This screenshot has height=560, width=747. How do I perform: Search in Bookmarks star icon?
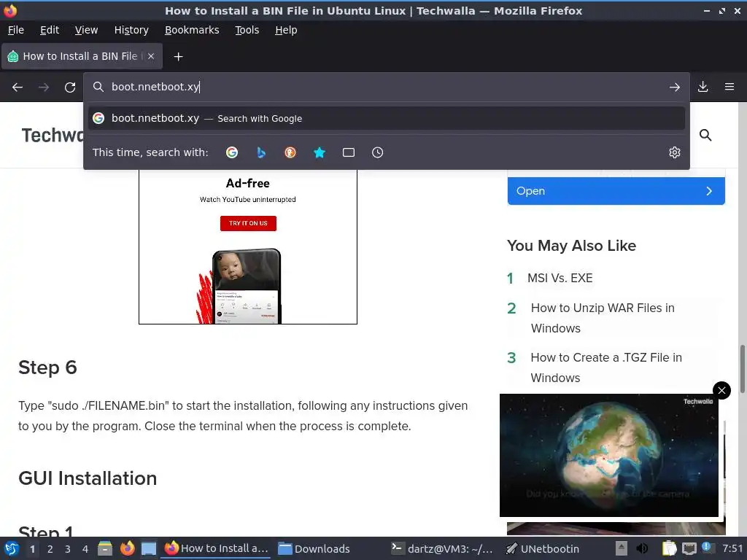pos(320,152)
